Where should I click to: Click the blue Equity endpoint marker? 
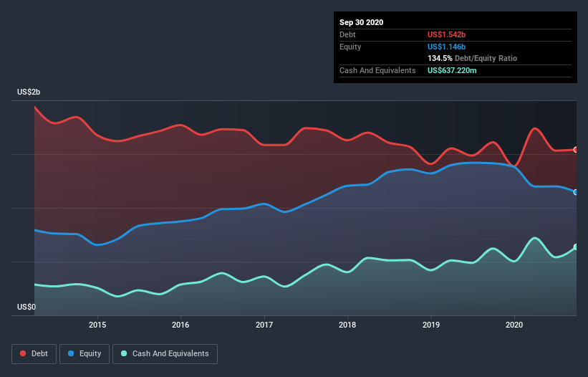click(x=576, y=192)
